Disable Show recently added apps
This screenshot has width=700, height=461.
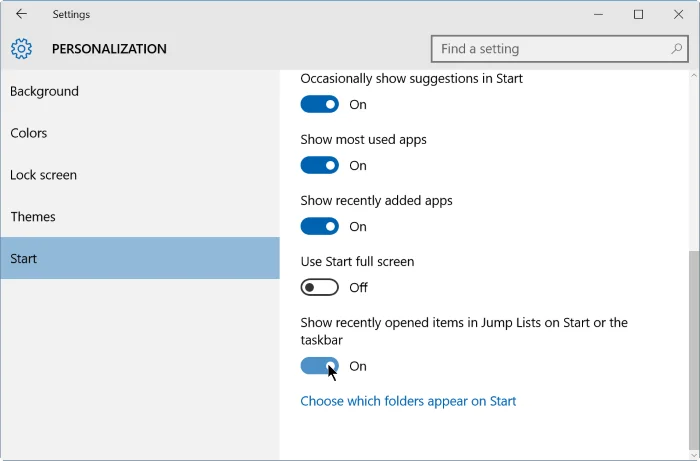point(320,227)
